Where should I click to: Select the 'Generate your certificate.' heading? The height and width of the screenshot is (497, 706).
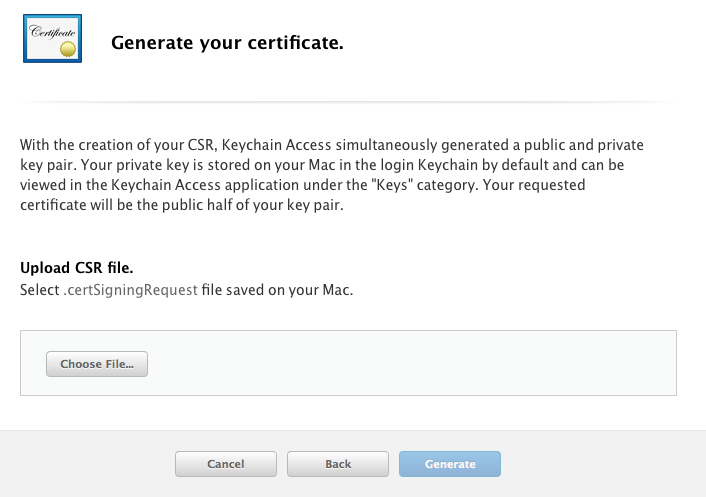click(x=227, y=43)
